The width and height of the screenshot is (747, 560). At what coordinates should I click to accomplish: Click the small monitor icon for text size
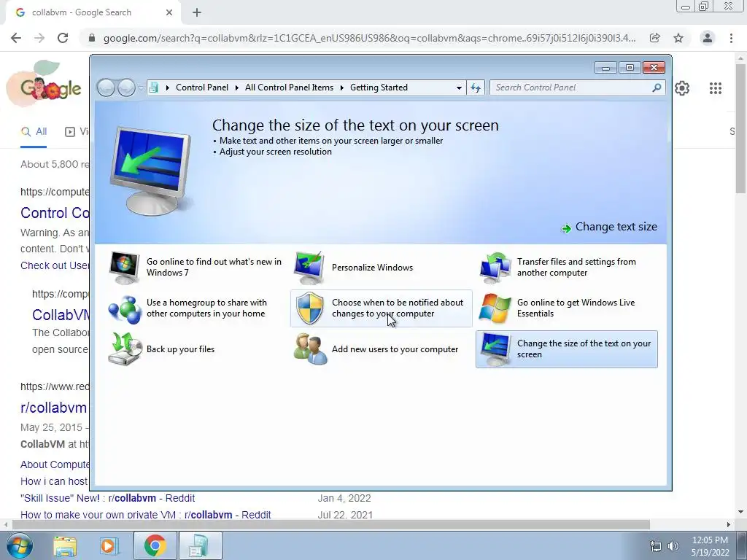pos(495,349)
